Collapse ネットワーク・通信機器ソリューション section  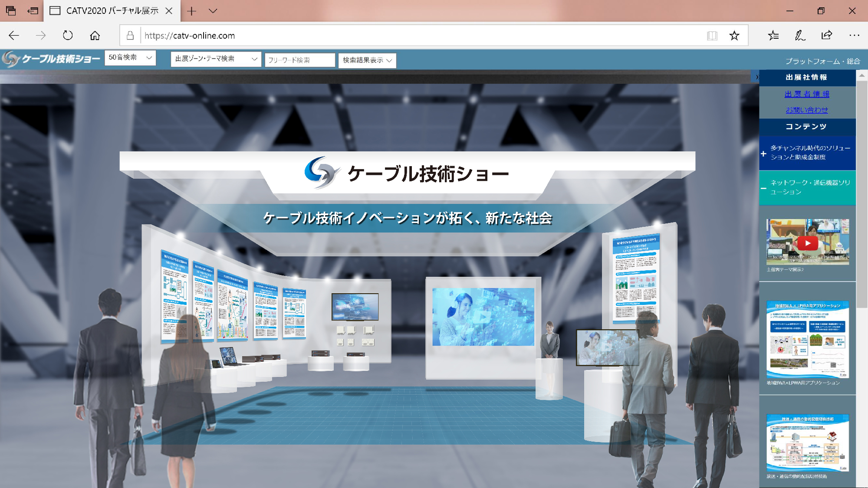coord(807,188)
